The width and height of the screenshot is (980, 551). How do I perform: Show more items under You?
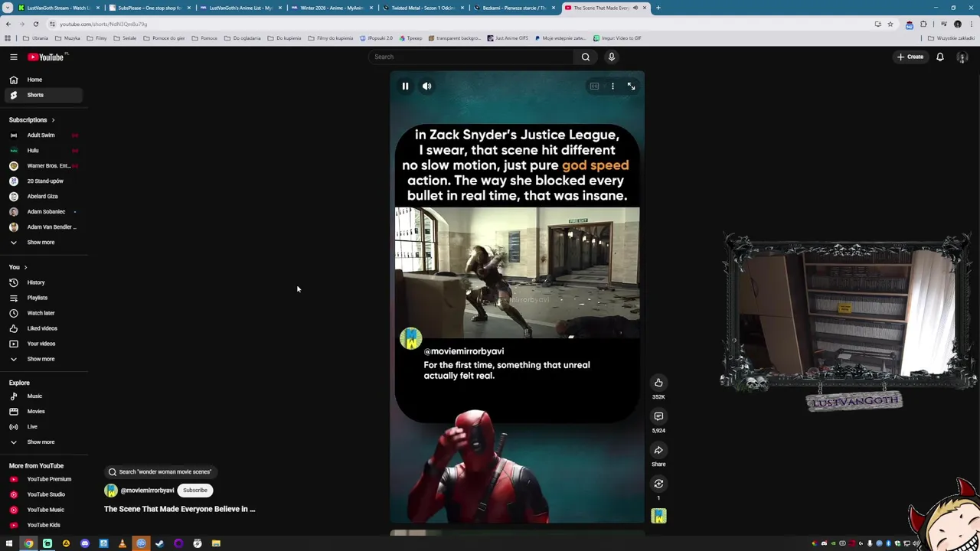pos(43,359)
